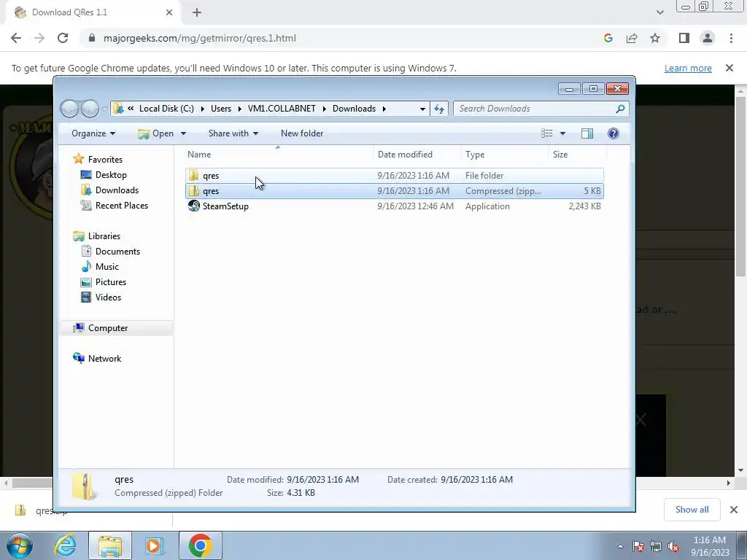747x560 pixels.
Task: Click the Google search icon in the address bar
Action: (x=608, y=38)
